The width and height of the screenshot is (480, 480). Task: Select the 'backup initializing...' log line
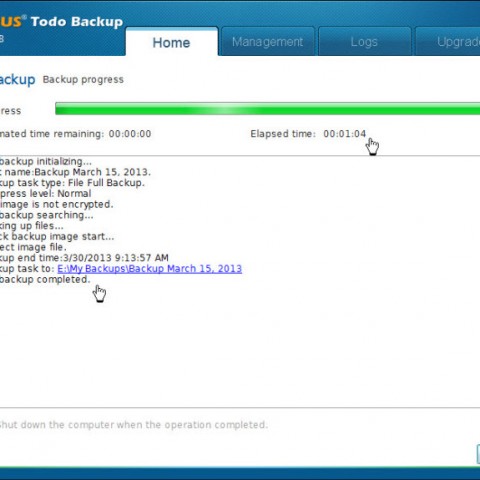coord(46,162)
